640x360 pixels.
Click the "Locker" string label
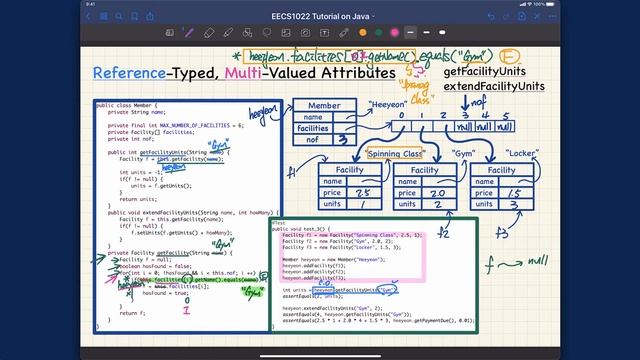click(522, 153)
